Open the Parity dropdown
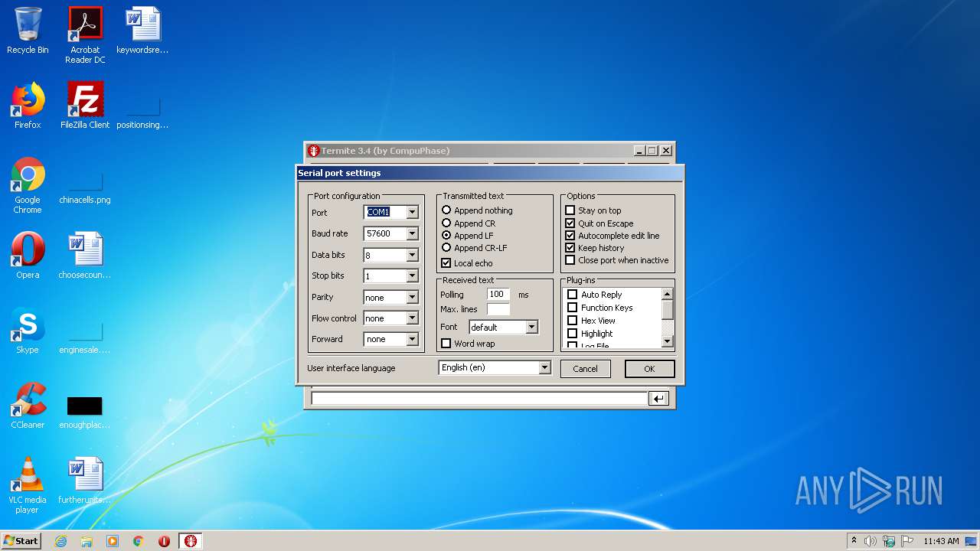980x551 pixels. click(x=412, y=298)
